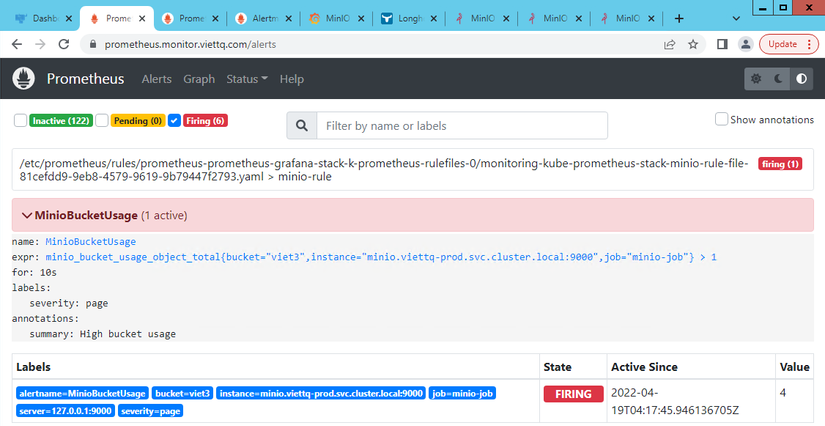This screenshot has height=426, width=825.
Task: Switch to the Longhorn browser tab
Action: pos(412,18)
